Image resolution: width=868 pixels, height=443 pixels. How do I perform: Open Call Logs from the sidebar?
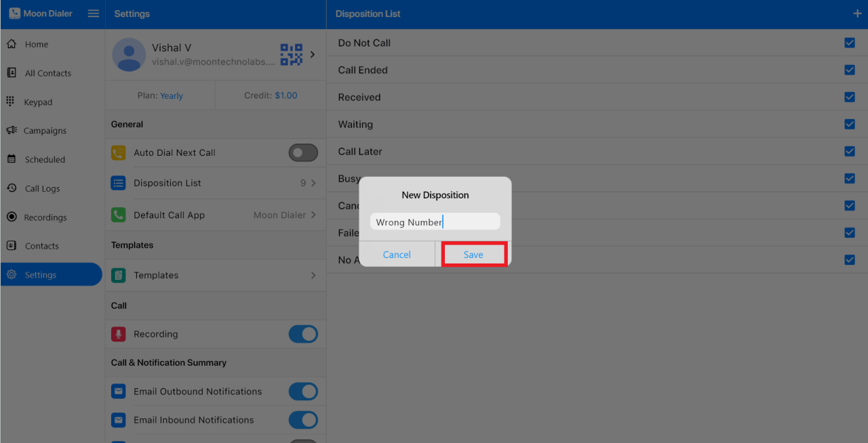42,188
